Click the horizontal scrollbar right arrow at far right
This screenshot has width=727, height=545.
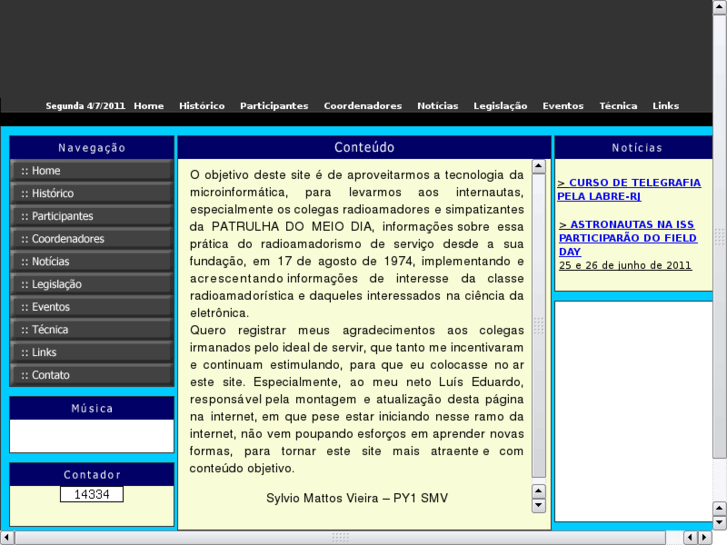pyautogui.click(x=705, y=538)
